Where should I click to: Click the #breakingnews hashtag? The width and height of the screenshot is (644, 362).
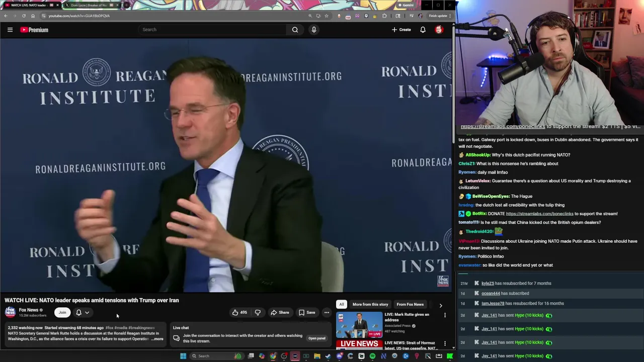[x=141, y=328]
